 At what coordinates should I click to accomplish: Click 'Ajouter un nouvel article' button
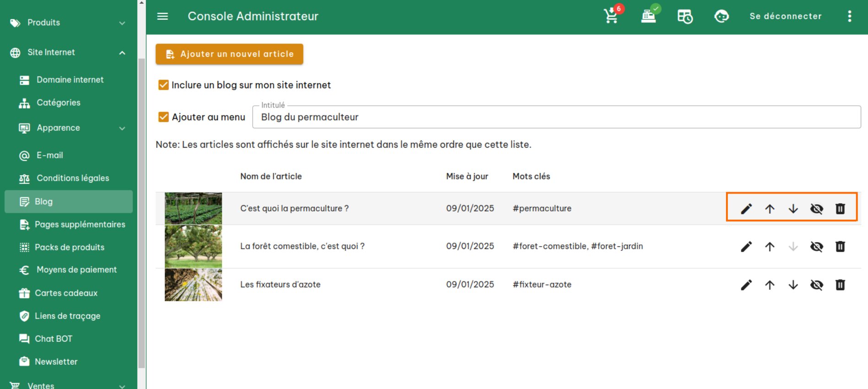pos(229,54)
